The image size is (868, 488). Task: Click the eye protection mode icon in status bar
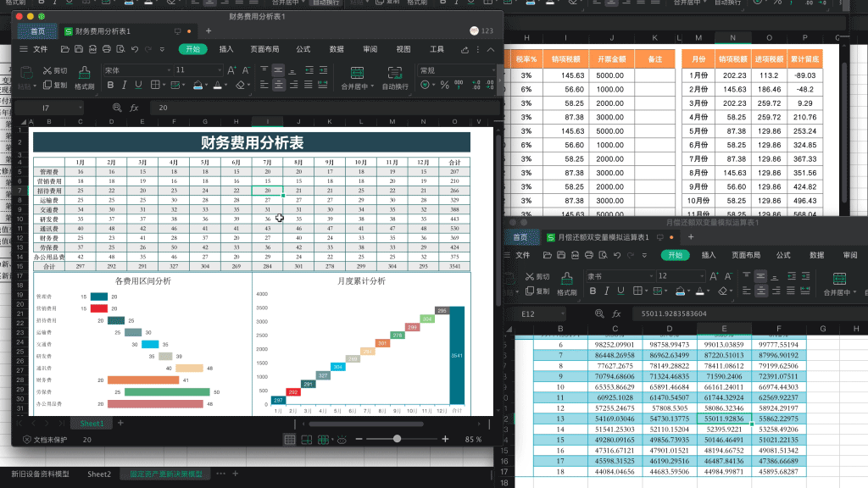(342, 440)
